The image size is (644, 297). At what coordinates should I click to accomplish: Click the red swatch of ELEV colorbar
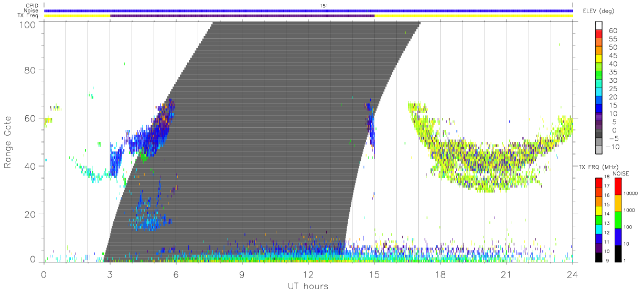click(599, 34)
